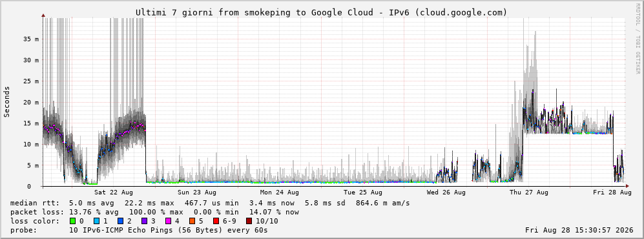Viewport: 644px width, 239px height.
Task: Click the graph title mentioning Google Cloud IPv6
Action: [x=321, y=13]
